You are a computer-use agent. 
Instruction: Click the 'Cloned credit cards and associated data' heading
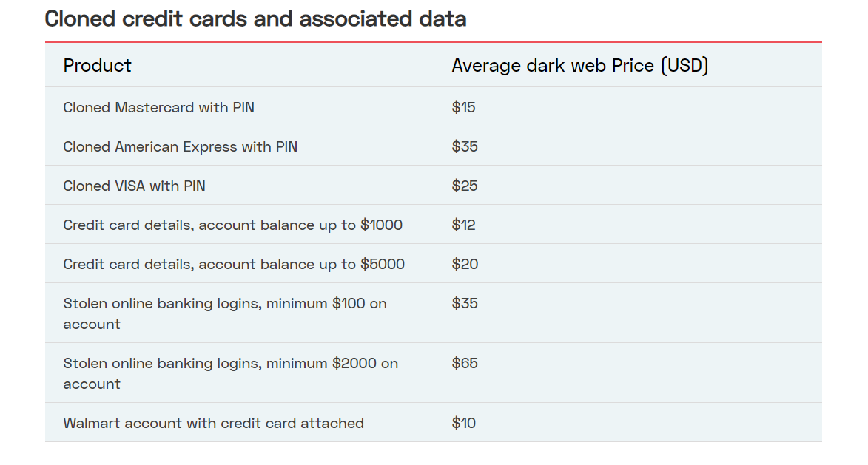[255, 18]
